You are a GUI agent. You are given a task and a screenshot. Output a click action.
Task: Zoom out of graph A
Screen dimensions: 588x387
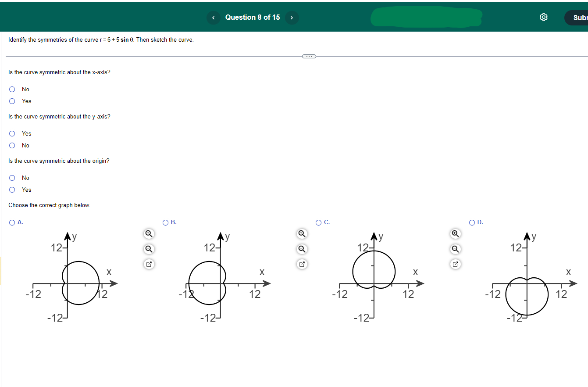(x=148, y=249)
